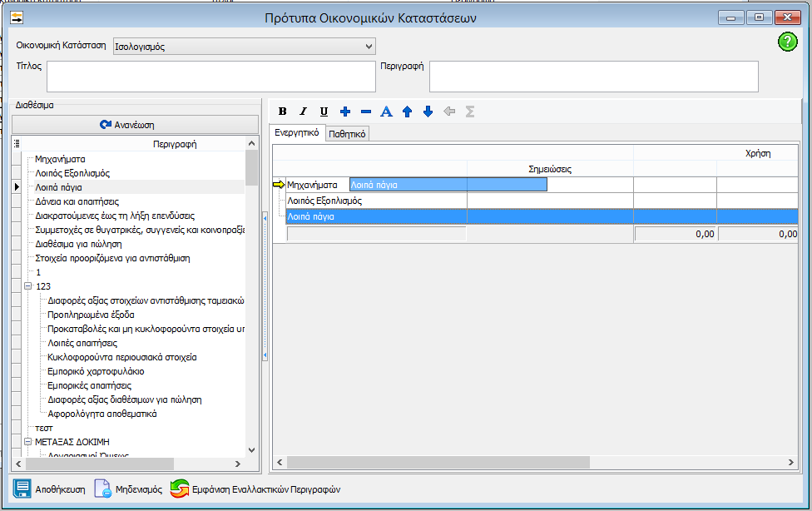Select Εμπορικό χαρτοφυλάκιο tree item
Image resolution: width=812 pixels, height=511 pixels.
point(96,371)
